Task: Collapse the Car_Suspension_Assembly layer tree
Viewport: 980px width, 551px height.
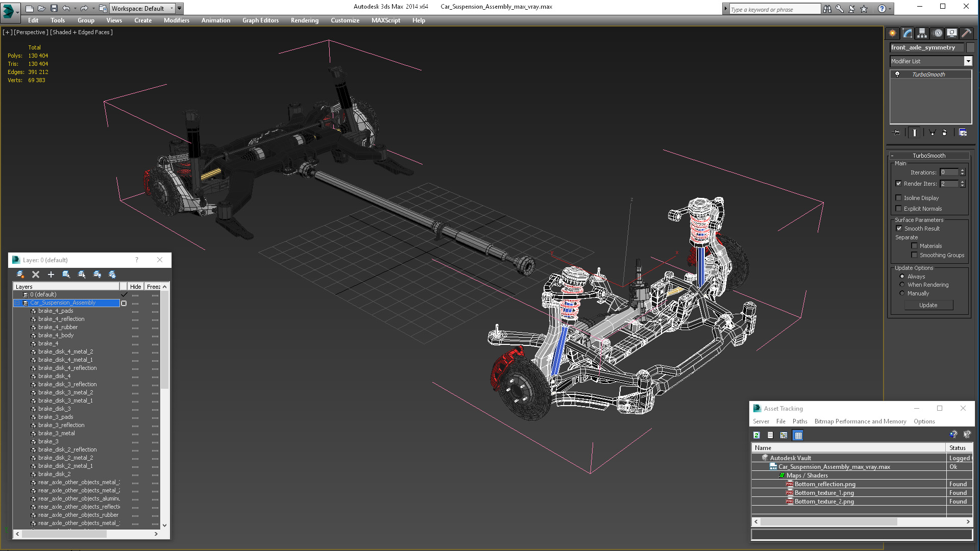Action: tap(17, 303)
